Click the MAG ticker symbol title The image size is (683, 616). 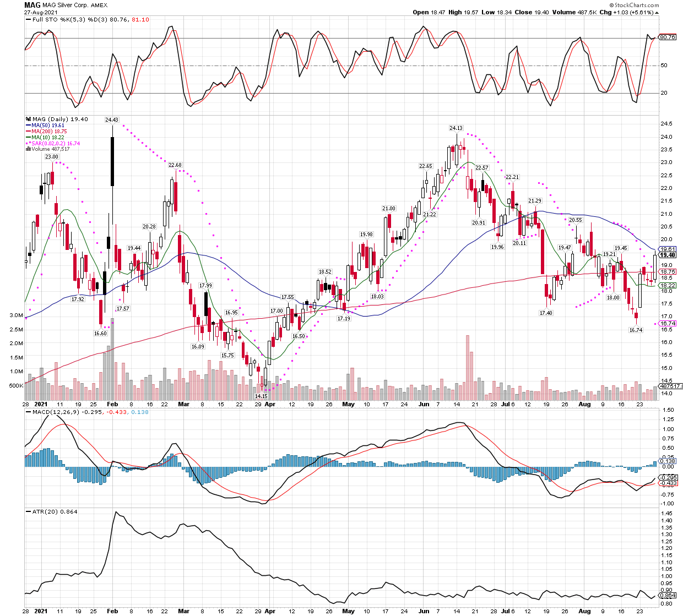(32, 5)
